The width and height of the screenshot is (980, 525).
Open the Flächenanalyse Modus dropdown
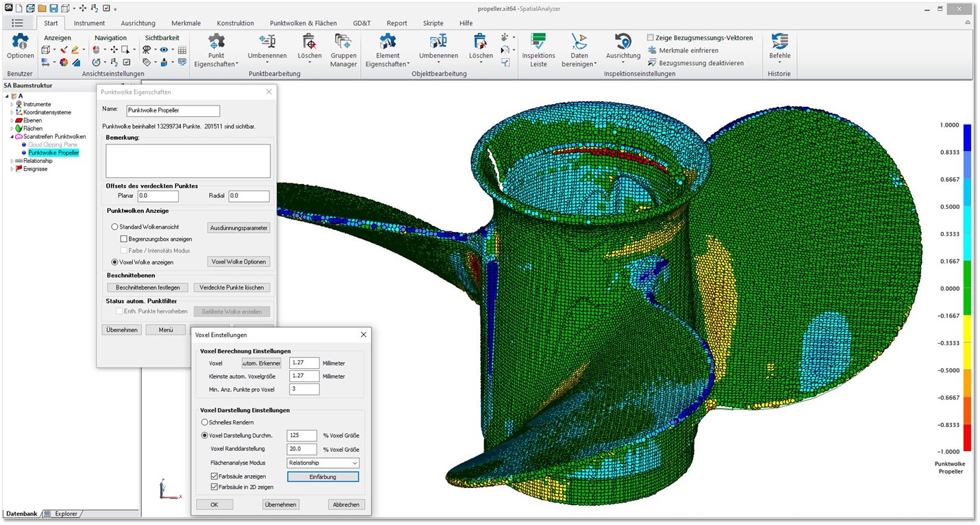click(322, 463)
